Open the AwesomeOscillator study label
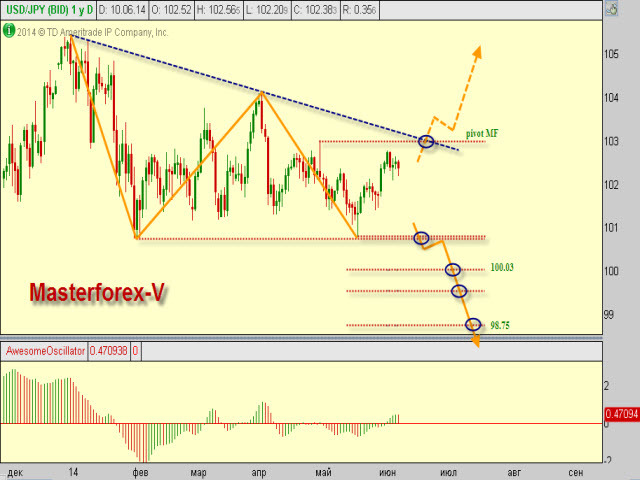 pyautogui.click(x=44, y=351)
